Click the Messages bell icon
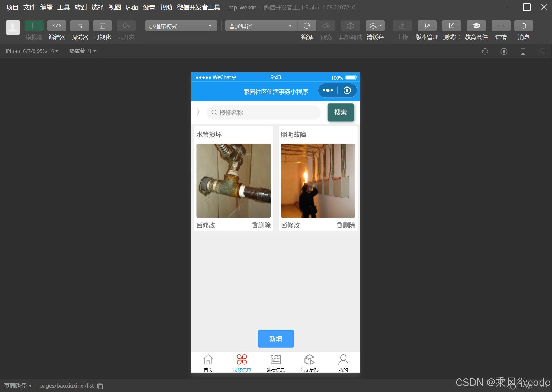Screen dimensions: 552x392 click(524, 26)
